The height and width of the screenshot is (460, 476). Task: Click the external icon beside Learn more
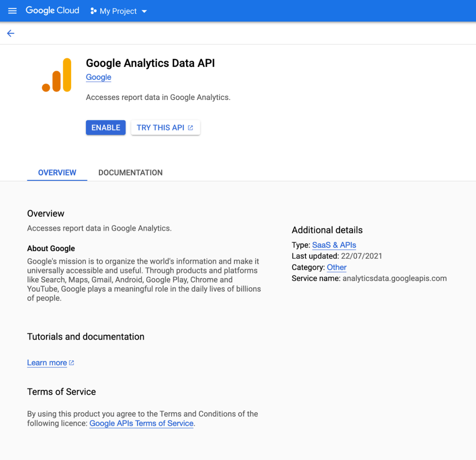click(72, 363)
